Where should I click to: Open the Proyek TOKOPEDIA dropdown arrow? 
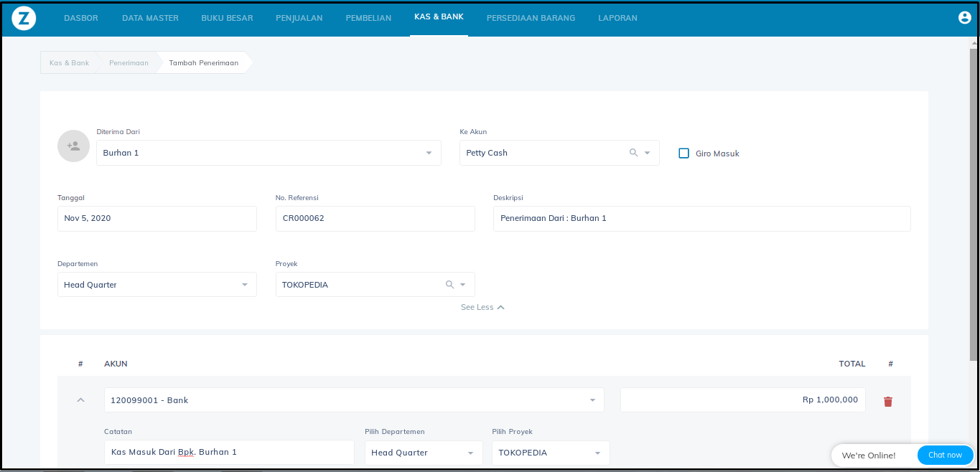coord(463,285)
